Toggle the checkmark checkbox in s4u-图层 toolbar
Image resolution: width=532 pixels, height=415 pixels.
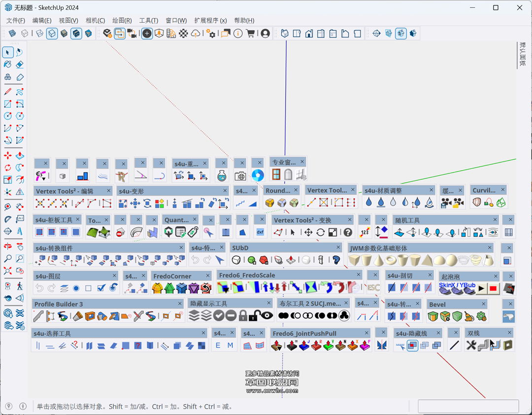click(101, 288)
